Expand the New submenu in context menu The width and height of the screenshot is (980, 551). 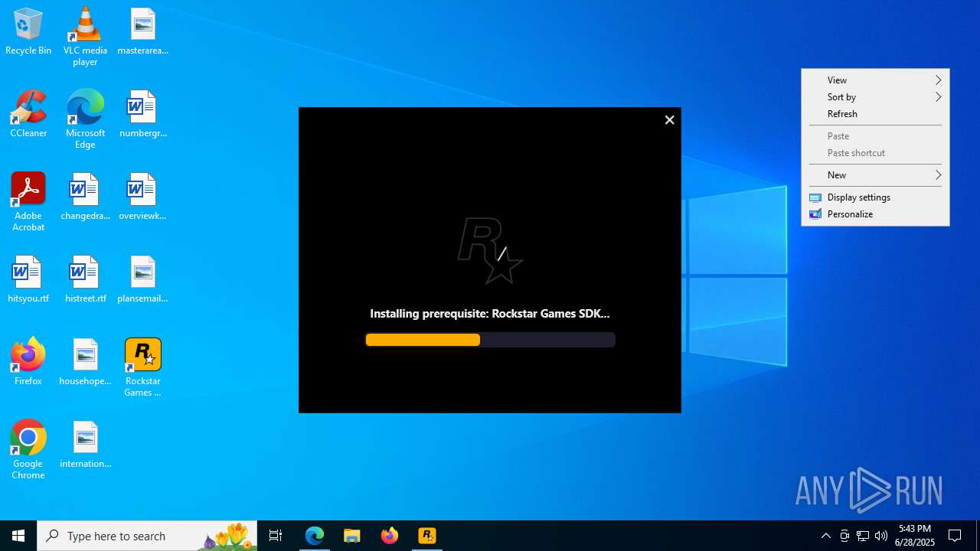click(875, 175)
